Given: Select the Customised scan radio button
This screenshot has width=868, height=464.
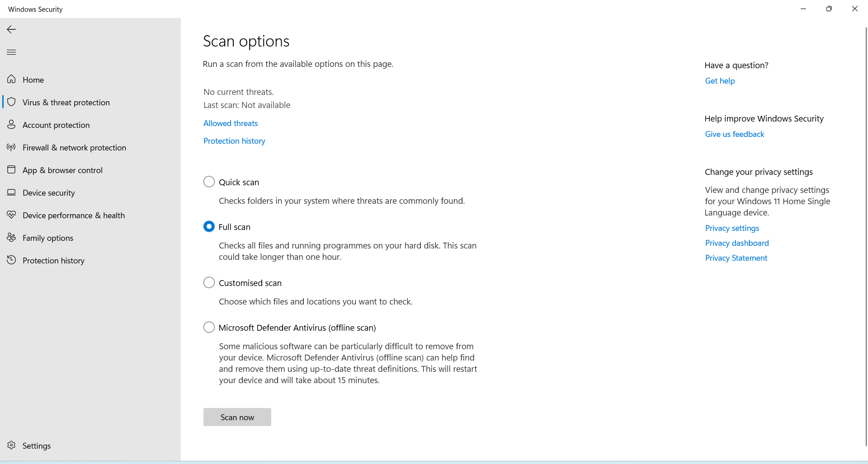Looking at the screenshot, I should point(209,283).
